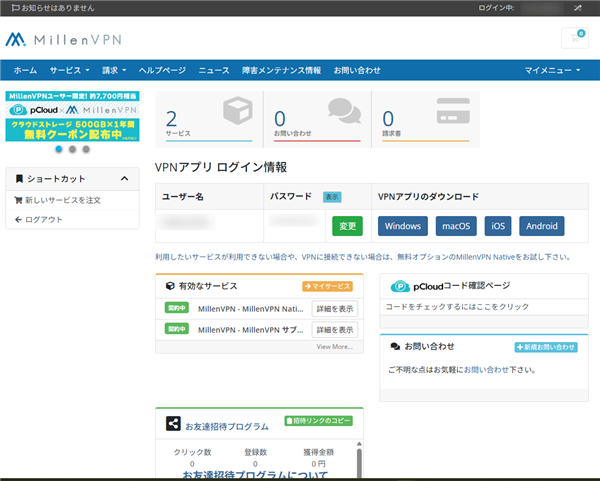
Task: Show details for MillenVPN サブ service
Action: [334, 330]
